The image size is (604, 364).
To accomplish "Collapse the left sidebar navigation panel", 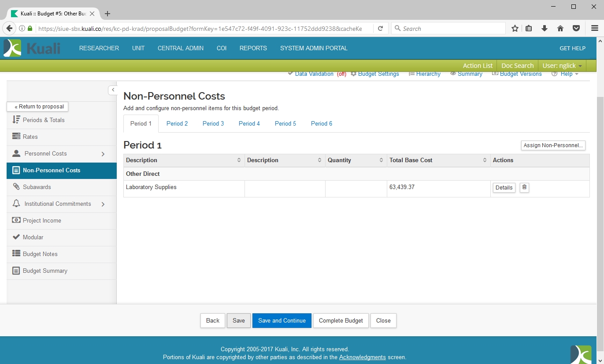I will click(113, 90).
